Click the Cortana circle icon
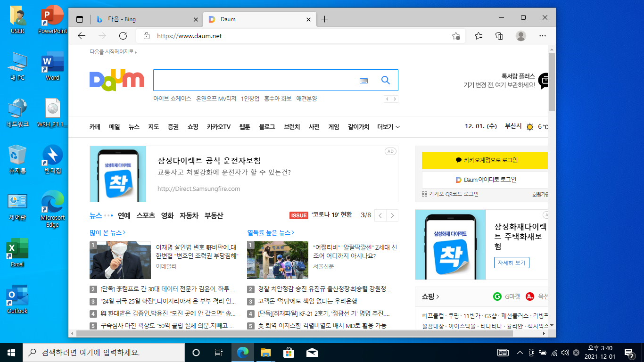The height and width of the screenshot is (362, 644). (x=196, y=352)
